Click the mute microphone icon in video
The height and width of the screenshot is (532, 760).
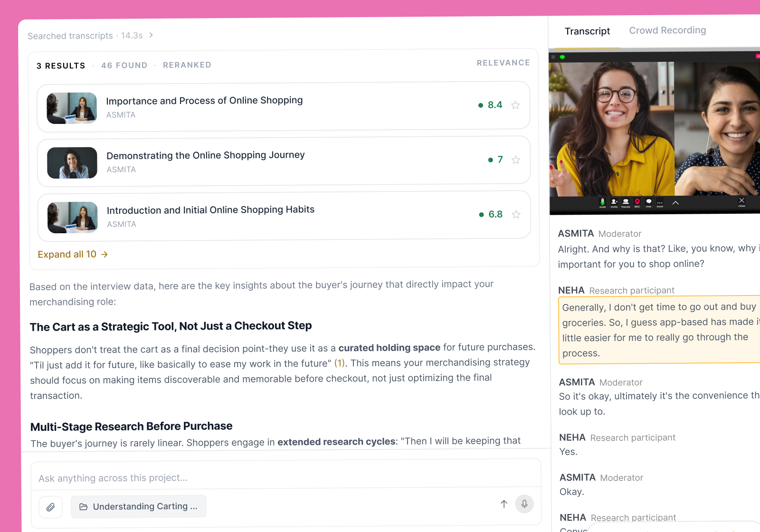tap(602, 202)
